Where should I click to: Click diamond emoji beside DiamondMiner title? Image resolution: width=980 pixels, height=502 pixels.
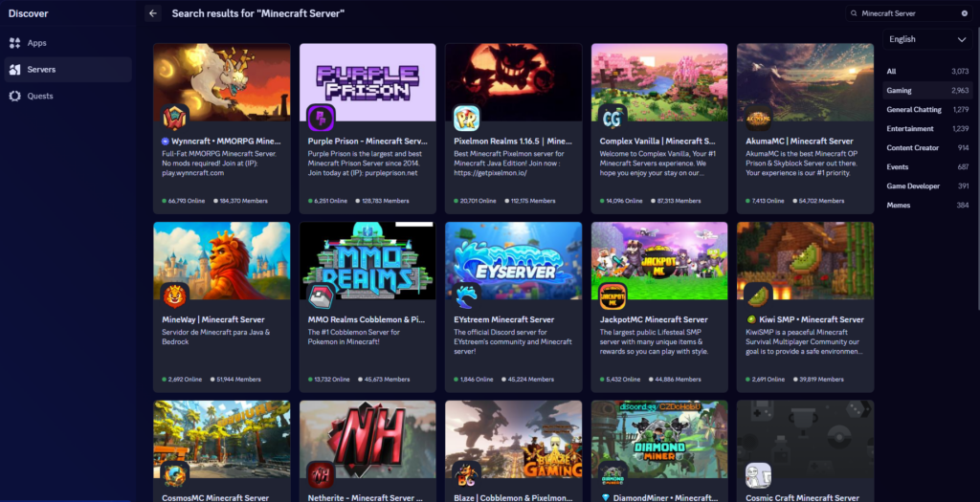pos(605,498)
